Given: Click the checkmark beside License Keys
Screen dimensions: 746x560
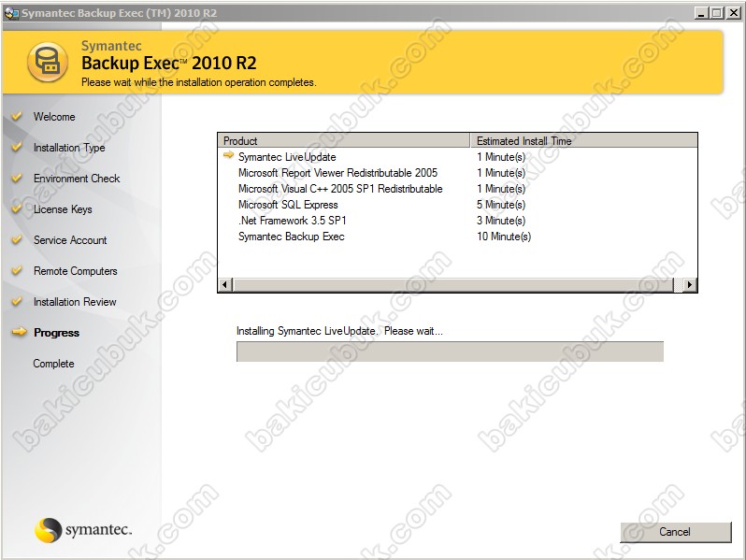Looking at the screenshot, I should (x=17, y=208).
